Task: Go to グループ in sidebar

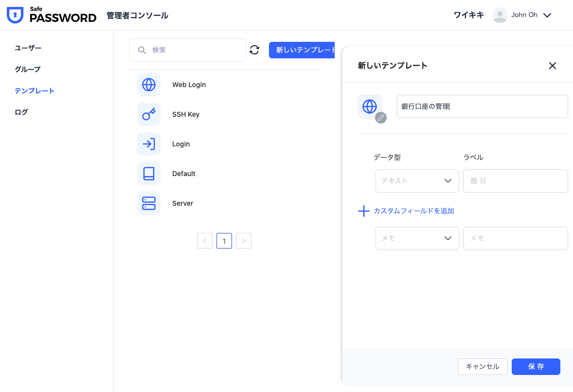Action: coord(28,69)
